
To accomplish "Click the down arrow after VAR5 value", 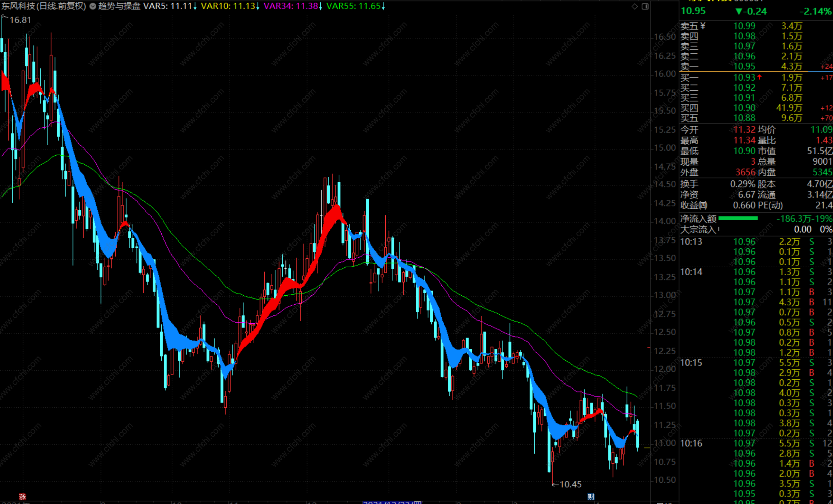I will (195, 6).
